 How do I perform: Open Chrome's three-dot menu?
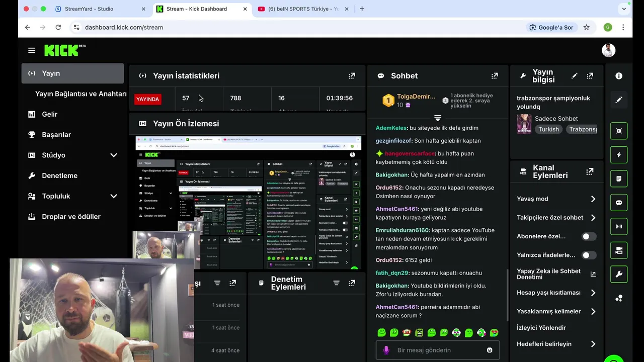[623, 27]
